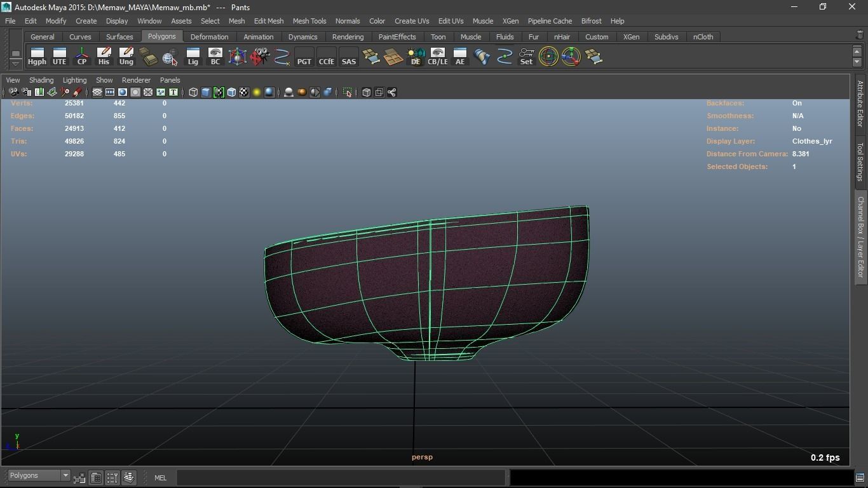Screen dimensions: 868x488
Task: Click the red camera shelf icon
Action: click(x=259, y=57)
